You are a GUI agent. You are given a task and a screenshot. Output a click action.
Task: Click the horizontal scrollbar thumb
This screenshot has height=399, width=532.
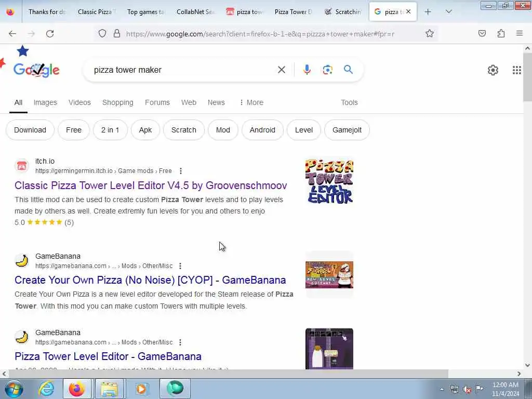pos(229,374)
